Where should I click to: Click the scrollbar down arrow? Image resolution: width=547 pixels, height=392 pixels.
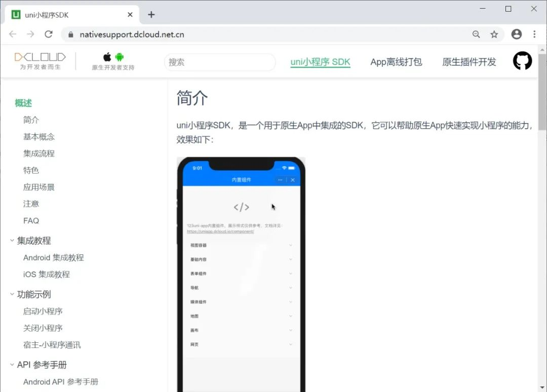coord(542,387)
